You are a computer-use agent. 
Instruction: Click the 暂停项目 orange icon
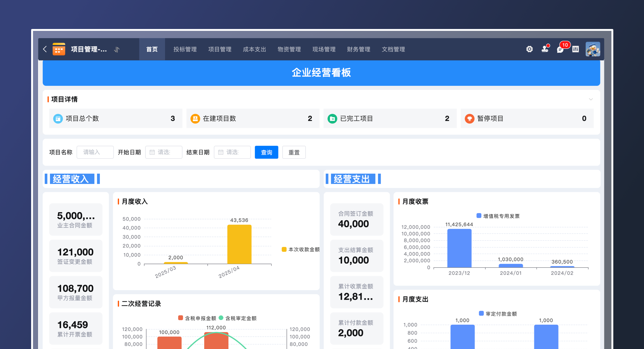(469, 118)
